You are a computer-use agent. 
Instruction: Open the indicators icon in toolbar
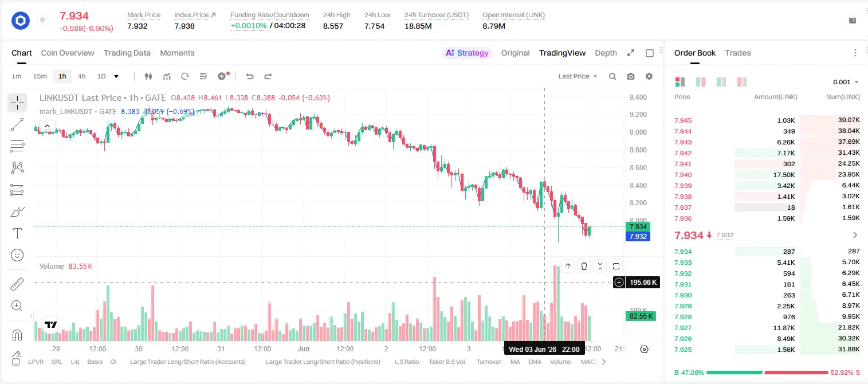(167, 76)
